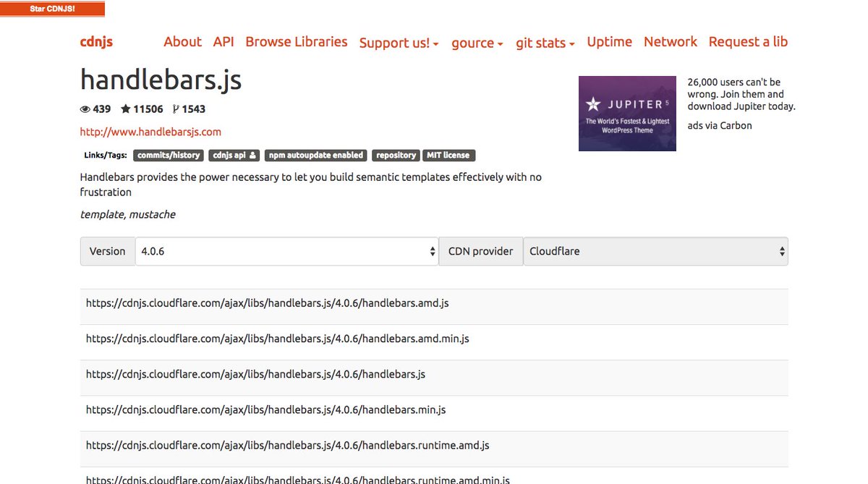
Task: Open the Version 4.0.6 select box
Action: [x=287, y=251]
